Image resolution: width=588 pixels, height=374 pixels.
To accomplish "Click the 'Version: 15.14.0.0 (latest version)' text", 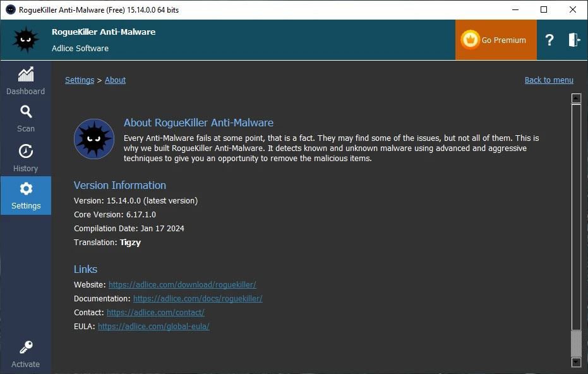I will (x=136, y=201).
